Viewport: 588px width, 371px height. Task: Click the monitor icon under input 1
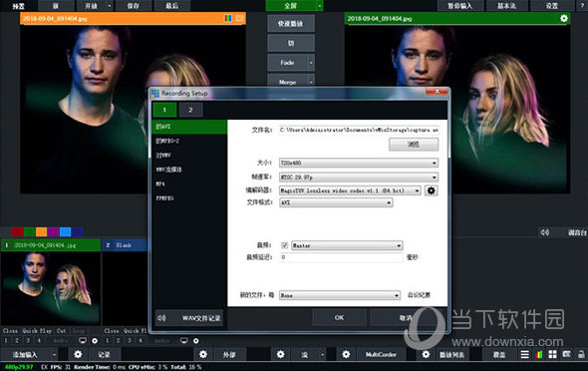point(83,341)
